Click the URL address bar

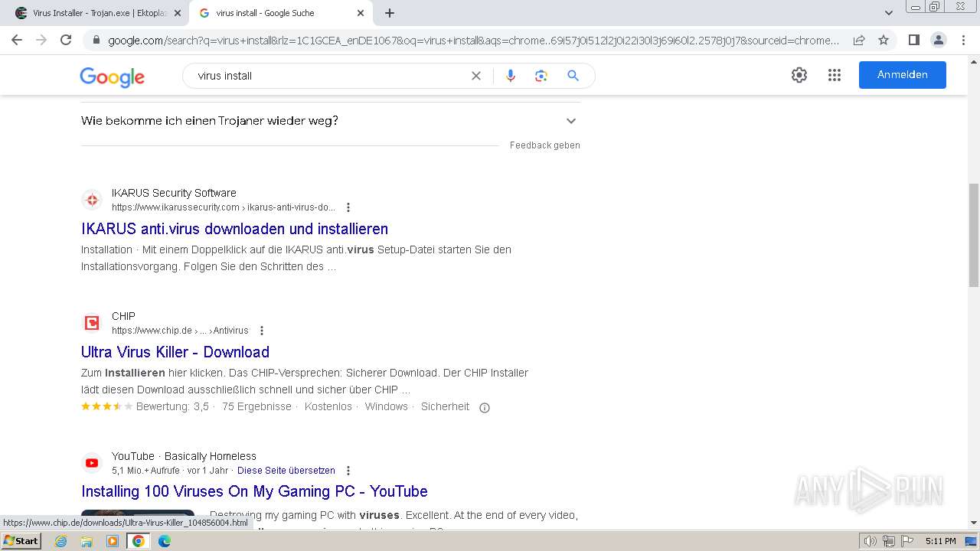(473, 40)
